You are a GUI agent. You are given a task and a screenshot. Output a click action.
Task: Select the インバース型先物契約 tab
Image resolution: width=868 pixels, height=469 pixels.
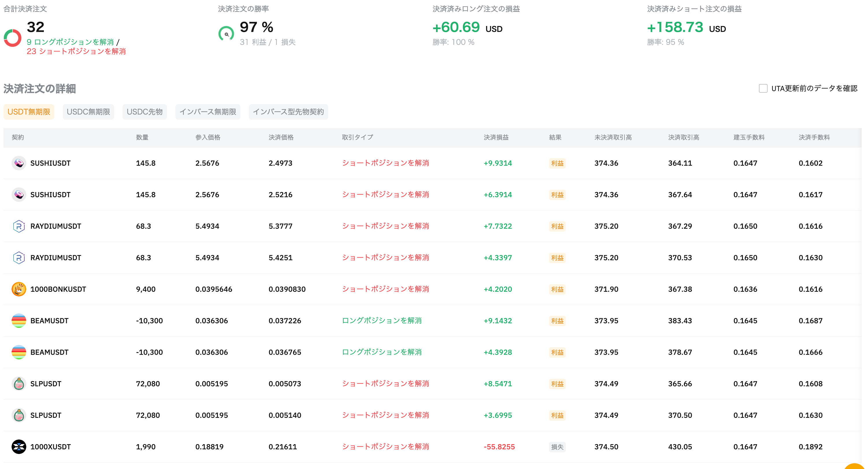tap(288, 112)
